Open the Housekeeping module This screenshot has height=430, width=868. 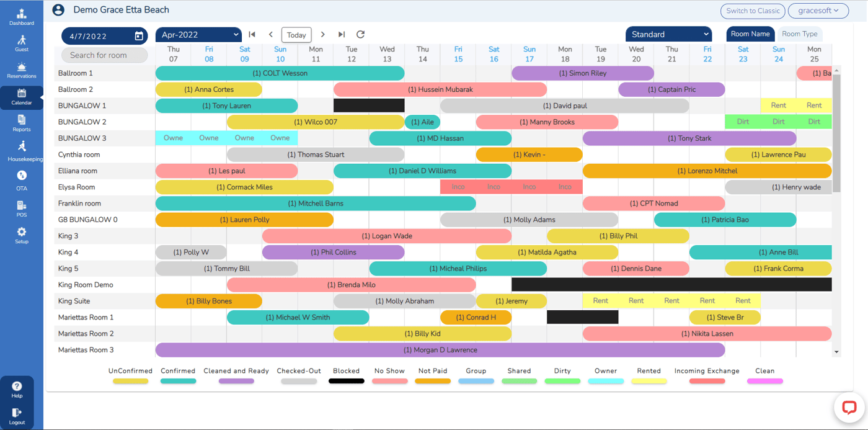point(21,151)
